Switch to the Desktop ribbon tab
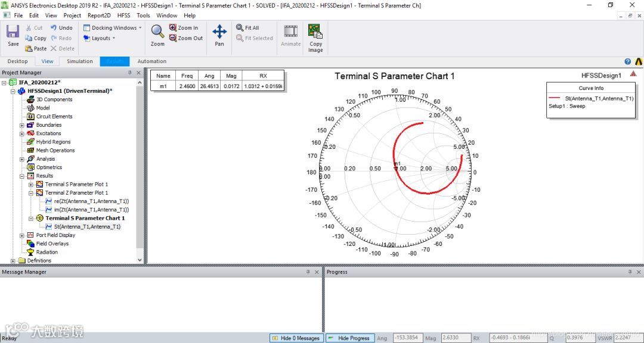 (x=18, y=61)
